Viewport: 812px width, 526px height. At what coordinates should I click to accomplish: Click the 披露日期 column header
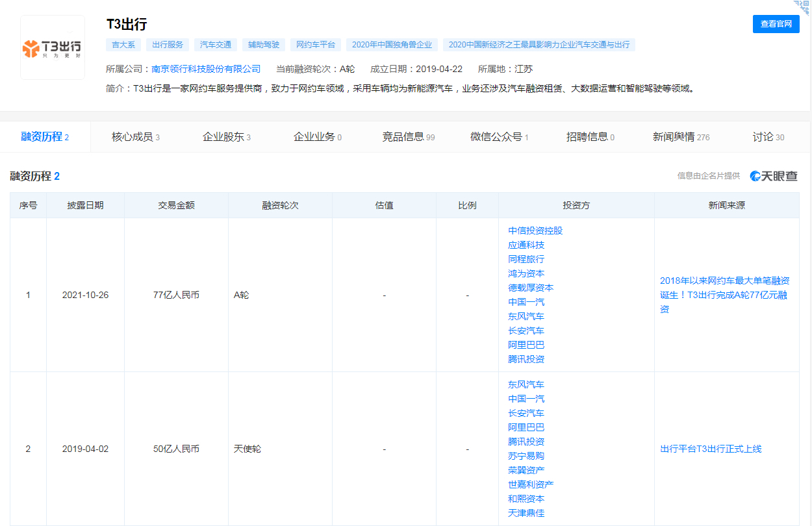(x=85, y=205)
